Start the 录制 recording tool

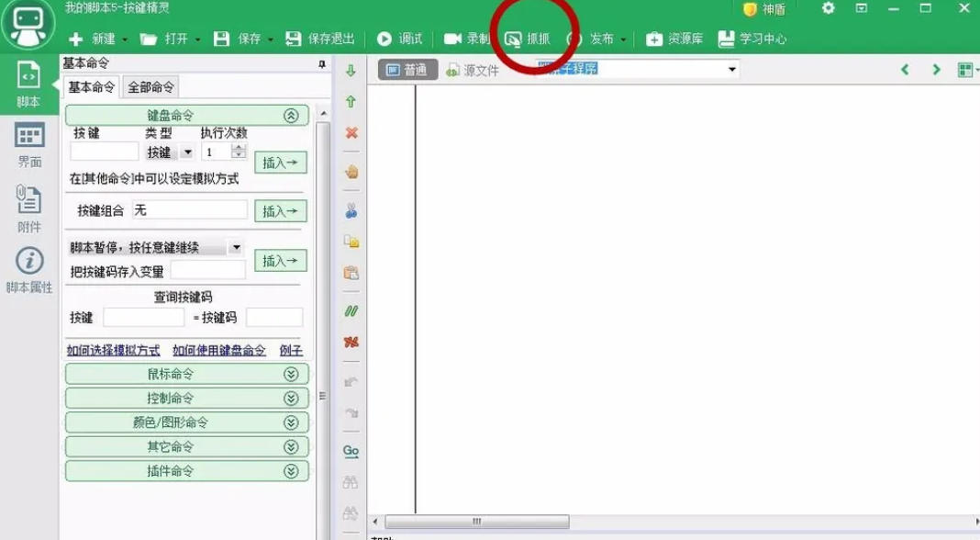click(x=470, y=39)
